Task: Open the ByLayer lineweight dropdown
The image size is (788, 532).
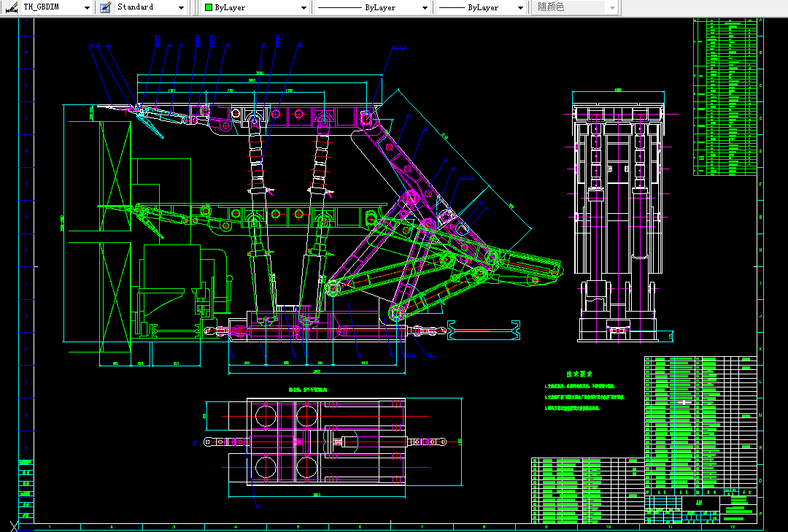Action: point(482,7)
